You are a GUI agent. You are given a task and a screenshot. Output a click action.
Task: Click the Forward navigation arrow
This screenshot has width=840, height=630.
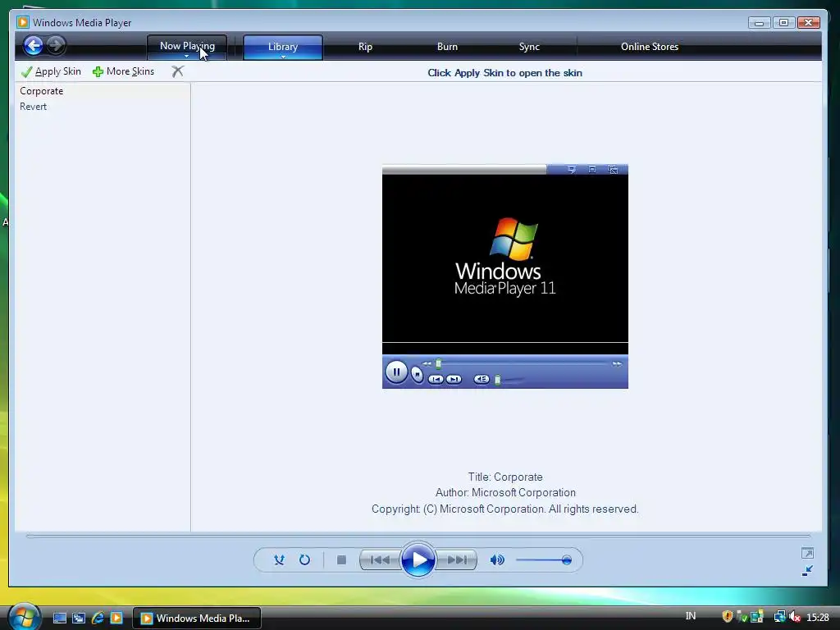coord(56,46)
